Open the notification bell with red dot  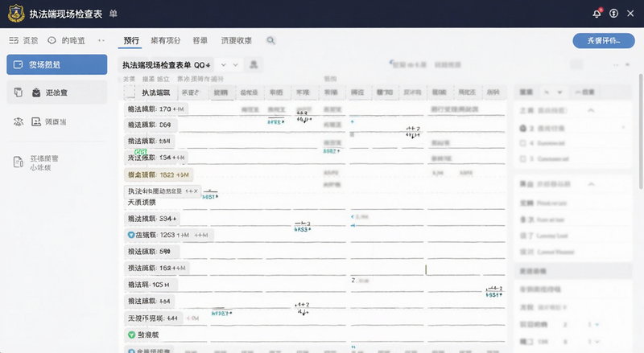tap(597, 13)
